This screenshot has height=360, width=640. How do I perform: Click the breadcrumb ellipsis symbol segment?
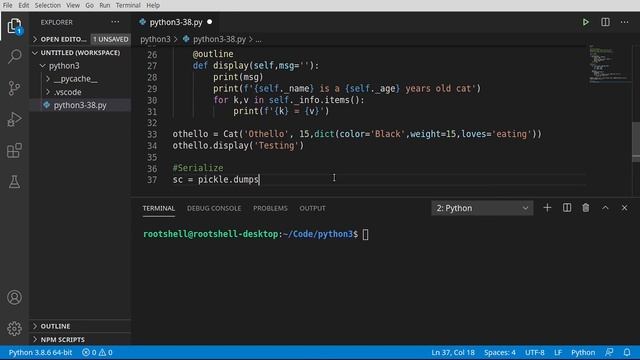(259, 39)
